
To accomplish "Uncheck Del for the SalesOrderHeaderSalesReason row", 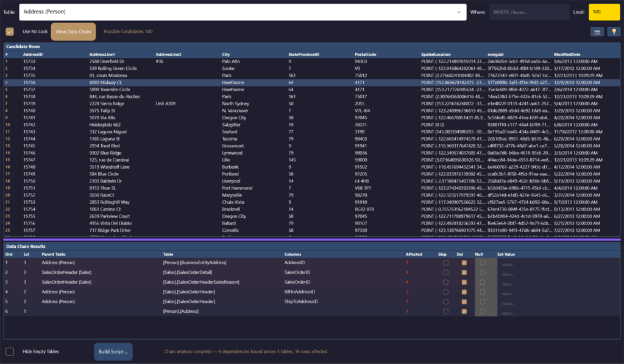I will pos(464,282).
